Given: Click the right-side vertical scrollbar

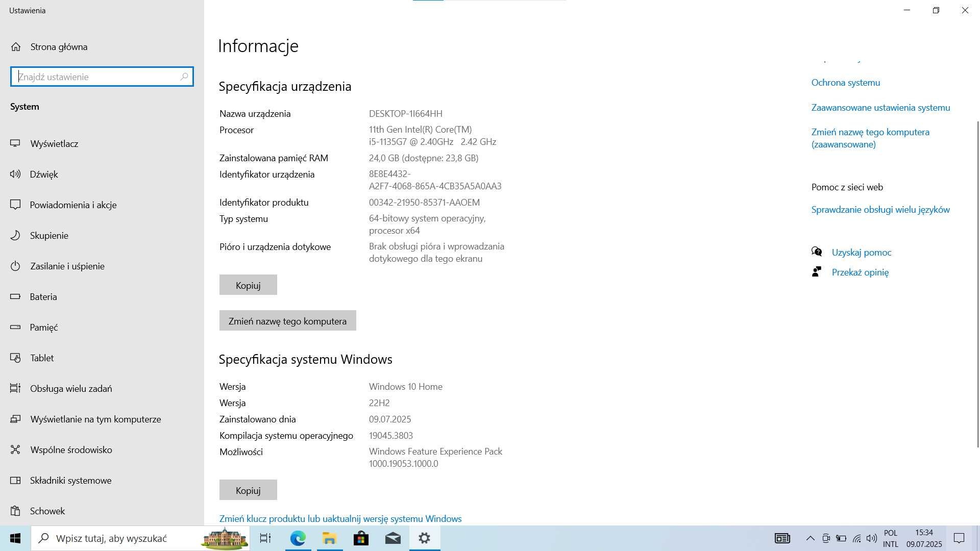Looking at the screenshot, I should coord(977,284).
